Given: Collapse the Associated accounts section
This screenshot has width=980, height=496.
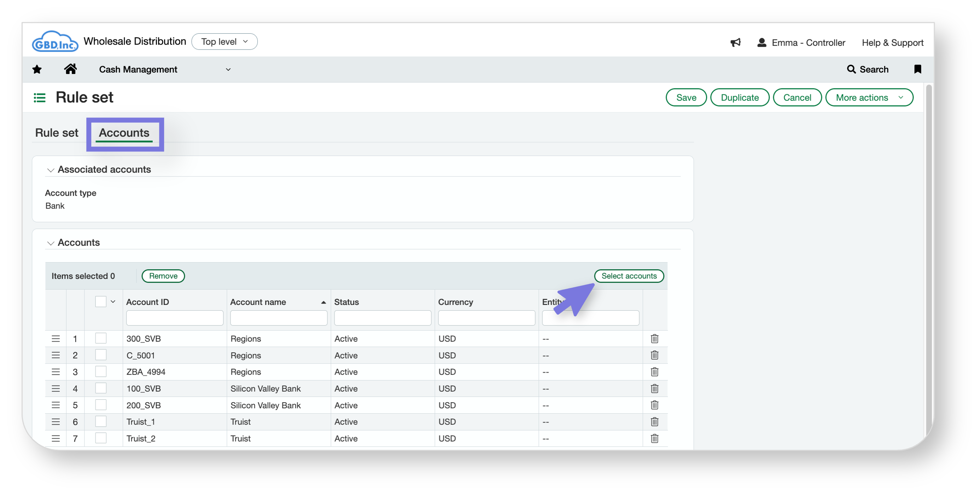Looking at the screenshot, I should [51, 170].
